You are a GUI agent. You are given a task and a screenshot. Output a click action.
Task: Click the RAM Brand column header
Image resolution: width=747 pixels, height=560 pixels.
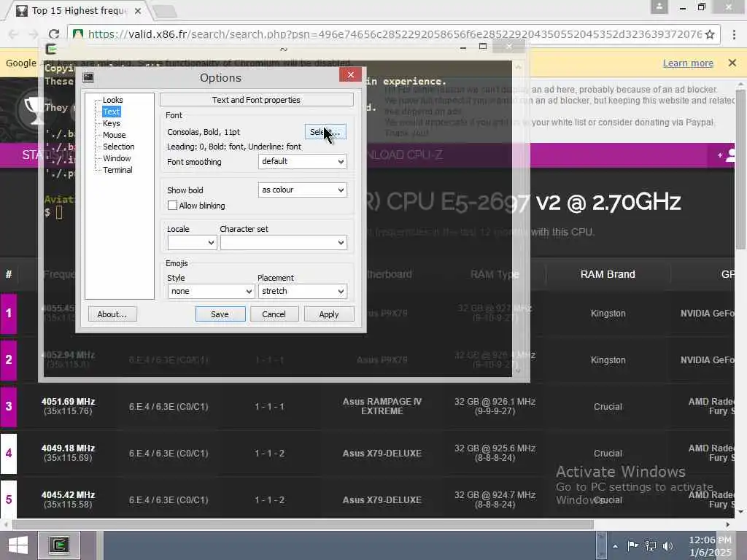pyautogui.click(x=608, y=275)
